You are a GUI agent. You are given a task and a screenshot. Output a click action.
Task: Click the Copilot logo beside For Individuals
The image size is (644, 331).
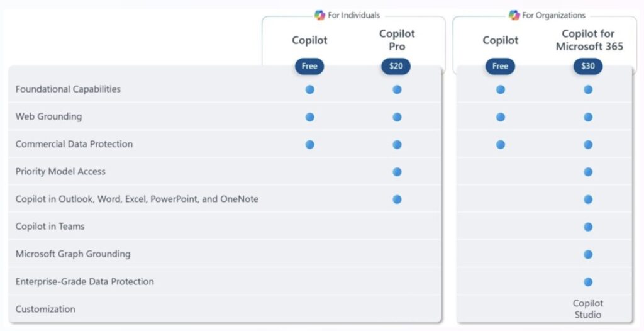pos(319,15)
